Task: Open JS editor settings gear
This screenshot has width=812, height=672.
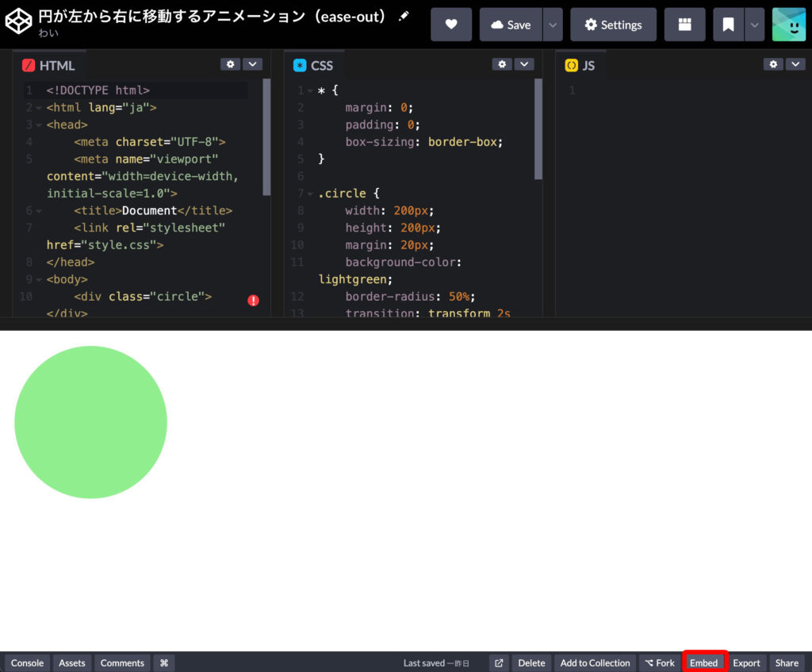Action: [773, 64]
